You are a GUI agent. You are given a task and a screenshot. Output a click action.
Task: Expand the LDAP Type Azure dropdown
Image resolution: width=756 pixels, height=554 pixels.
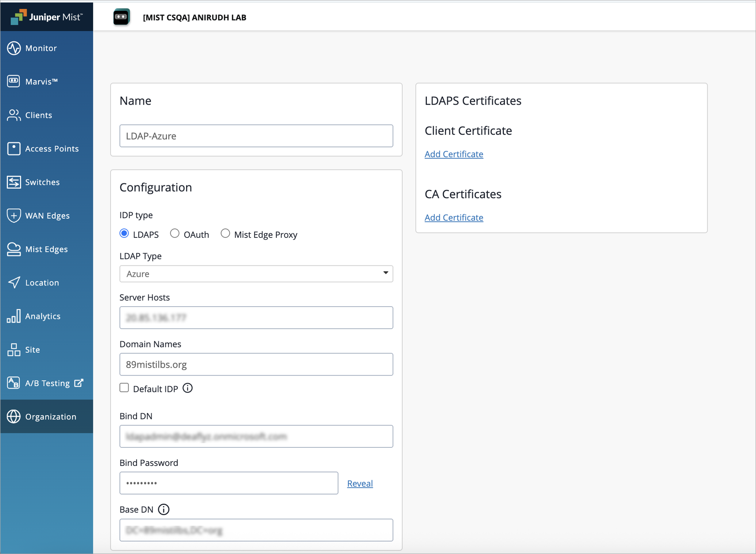[x=256, y=274]
